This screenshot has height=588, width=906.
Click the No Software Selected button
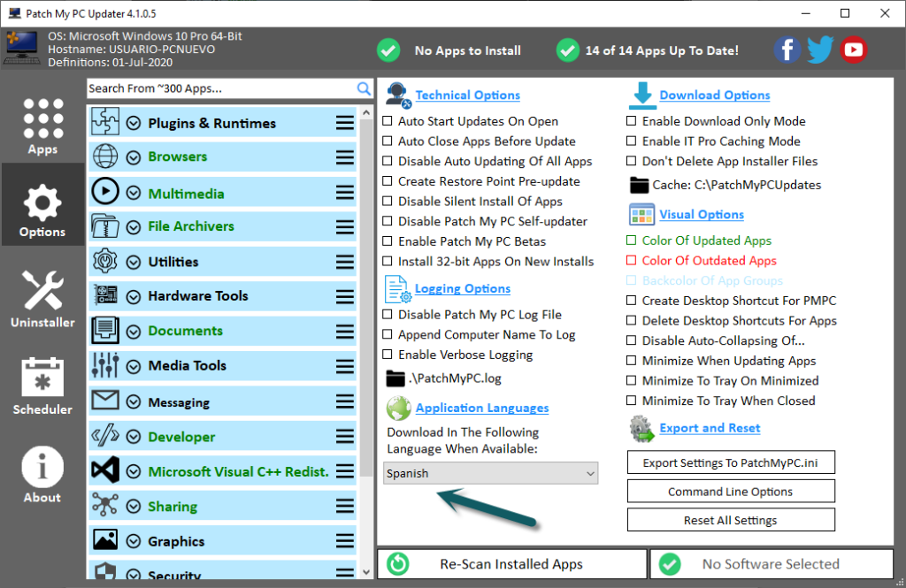772,564
